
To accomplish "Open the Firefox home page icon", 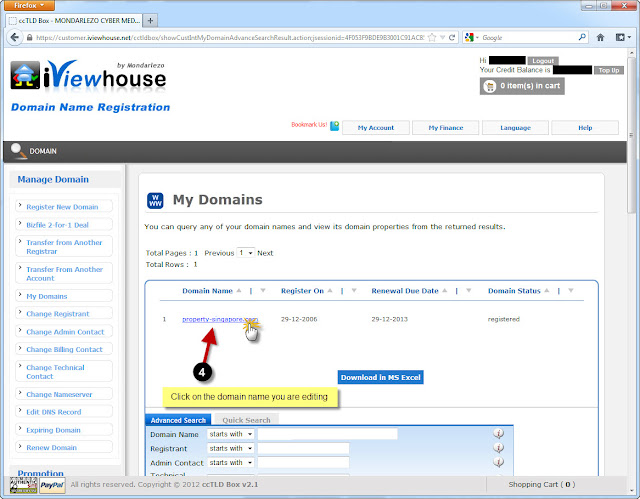I will 600,38.
